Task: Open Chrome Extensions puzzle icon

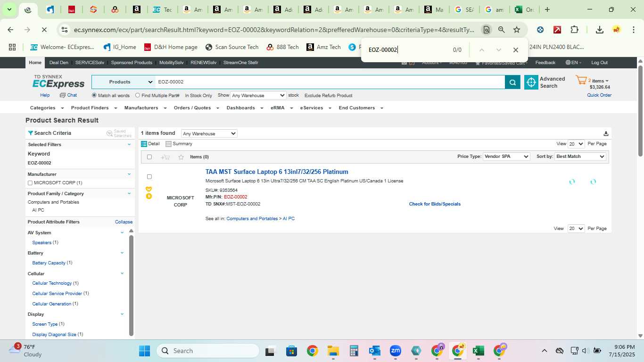Action: pos(574,30)
